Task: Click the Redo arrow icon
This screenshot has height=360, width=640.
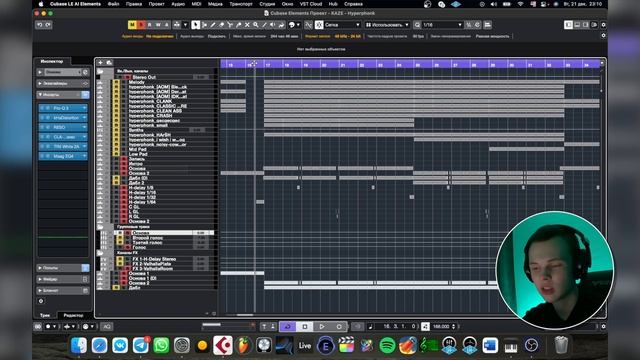Action: click(x=48, y=25)
